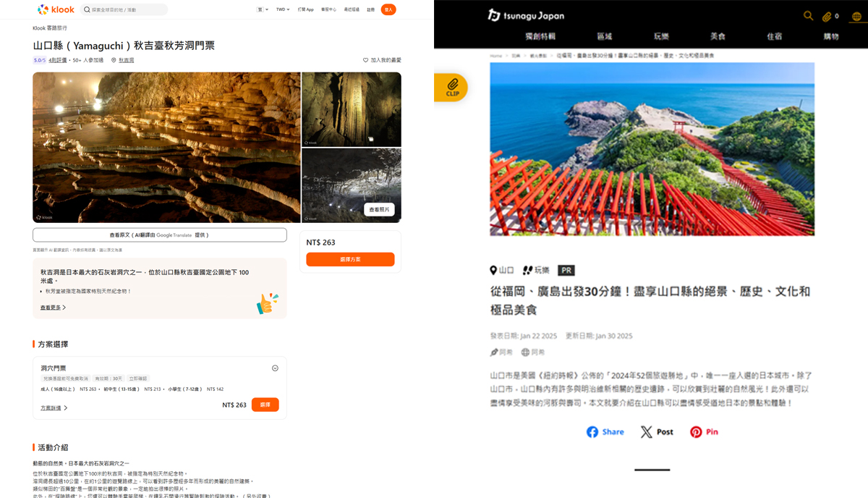Image resolution: width=868 pixels, height=498 pixels.
Task: Open the TWD currency dropdown
Action: click(283, 9)
